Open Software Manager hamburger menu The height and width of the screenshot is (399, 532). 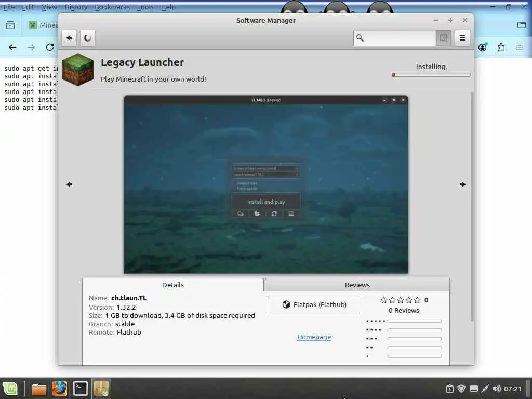pyautogui.click(x=462, y=37)
